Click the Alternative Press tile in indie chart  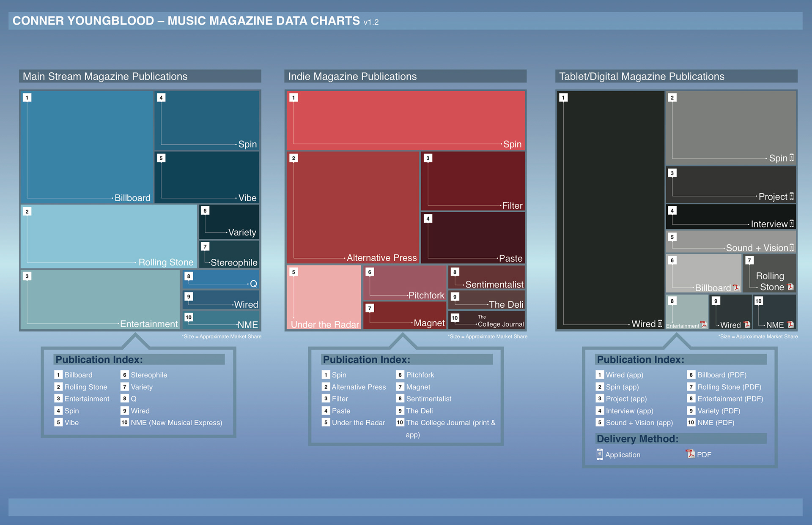[353, 207]
